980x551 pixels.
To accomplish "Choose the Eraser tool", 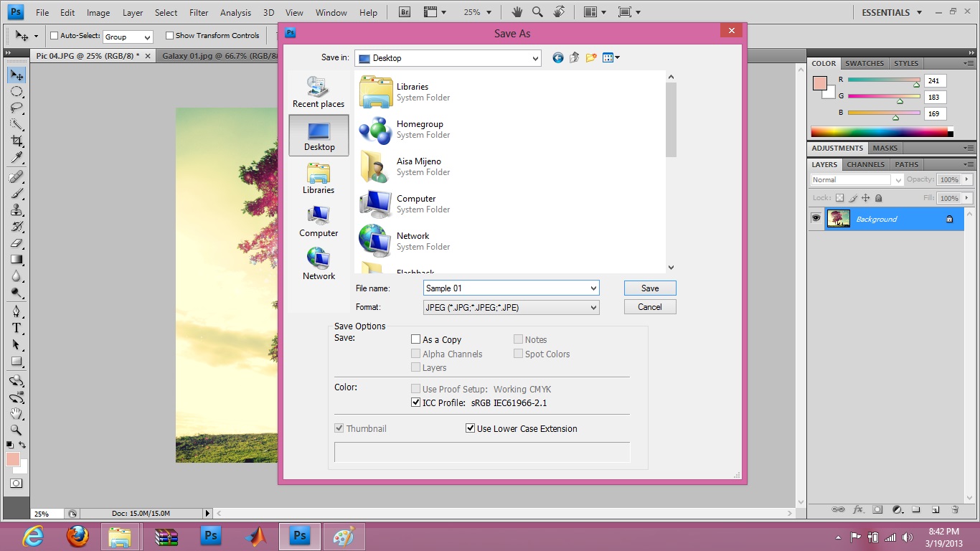I will 17,243.
